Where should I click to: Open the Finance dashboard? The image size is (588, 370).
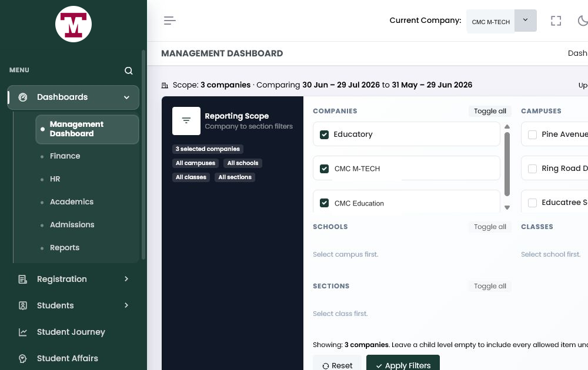point(65,156)
